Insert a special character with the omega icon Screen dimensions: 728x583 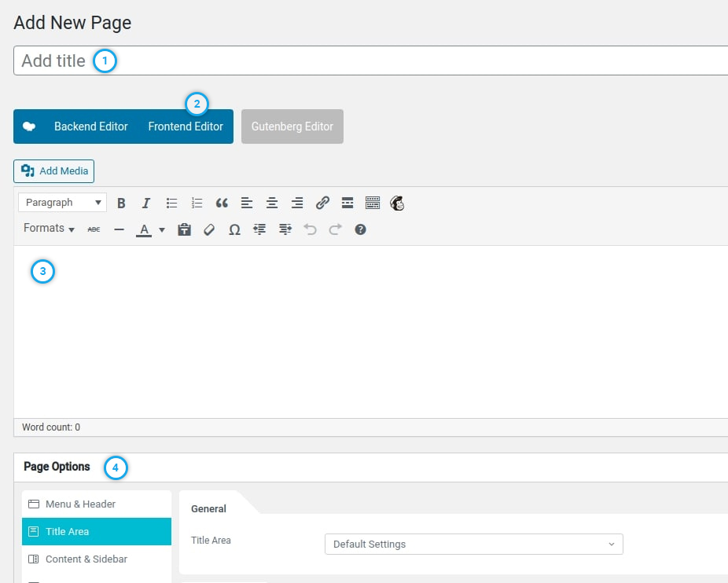pyautogui.click(x=234, y=229)
